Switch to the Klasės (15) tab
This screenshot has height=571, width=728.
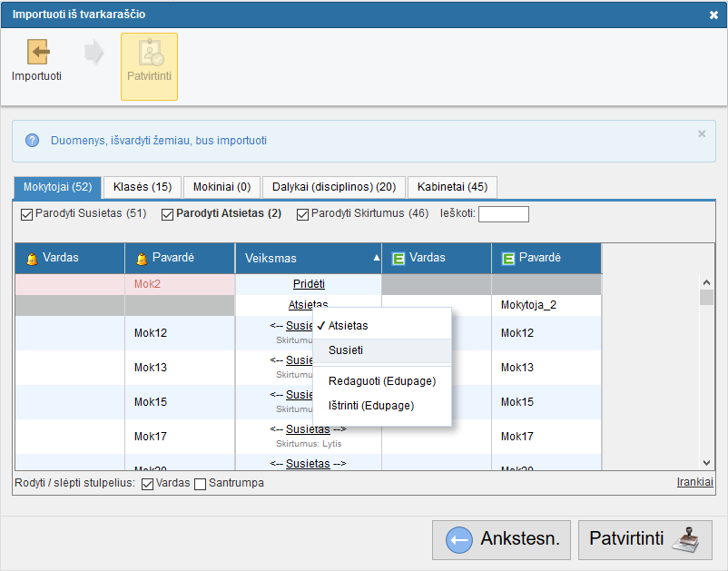click(143, 187)
